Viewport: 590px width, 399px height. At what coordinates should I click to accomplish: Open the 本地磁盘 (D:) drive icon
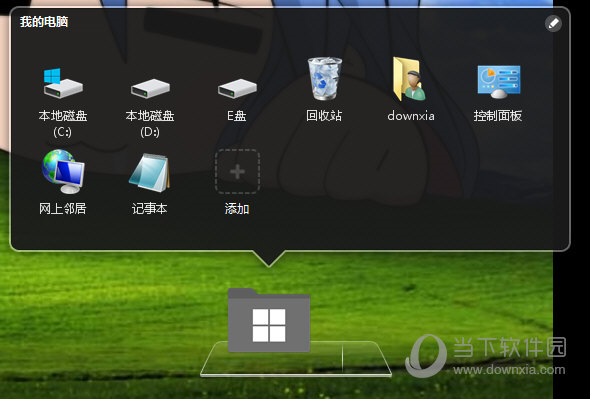[150, 88]
